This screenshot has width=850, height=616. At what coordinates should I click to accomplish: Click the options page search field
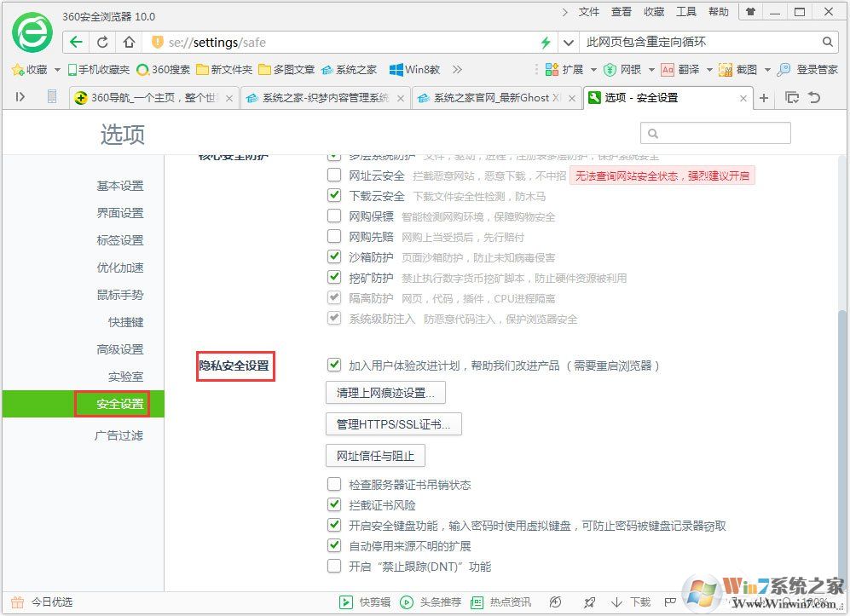click(x=716, y=133)
